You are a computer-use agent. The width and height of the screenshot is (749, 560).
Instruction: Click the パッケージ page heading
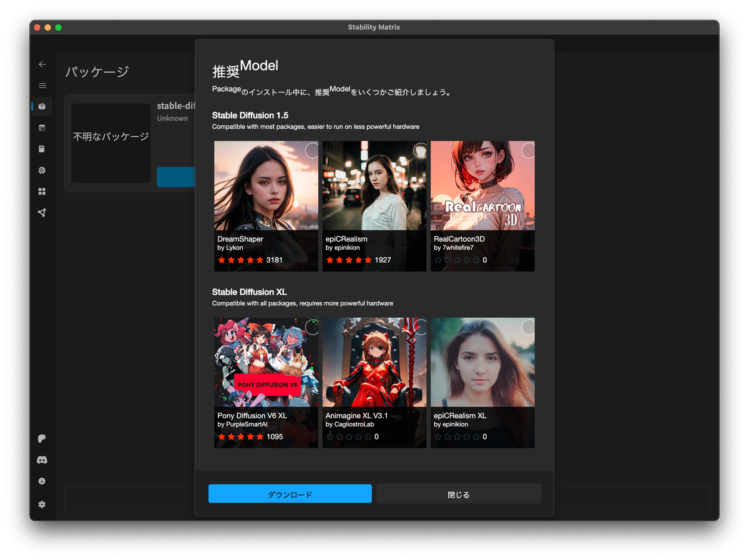pyautogui.click(x=97, y=72)
